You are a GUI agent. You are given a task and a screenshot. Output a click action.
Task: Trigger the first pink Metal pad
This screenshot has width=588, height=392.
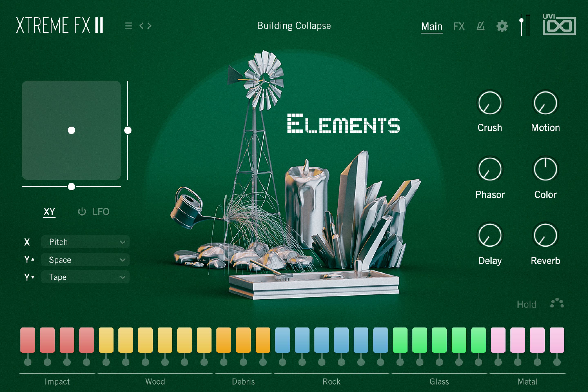[x=498, y=340]
